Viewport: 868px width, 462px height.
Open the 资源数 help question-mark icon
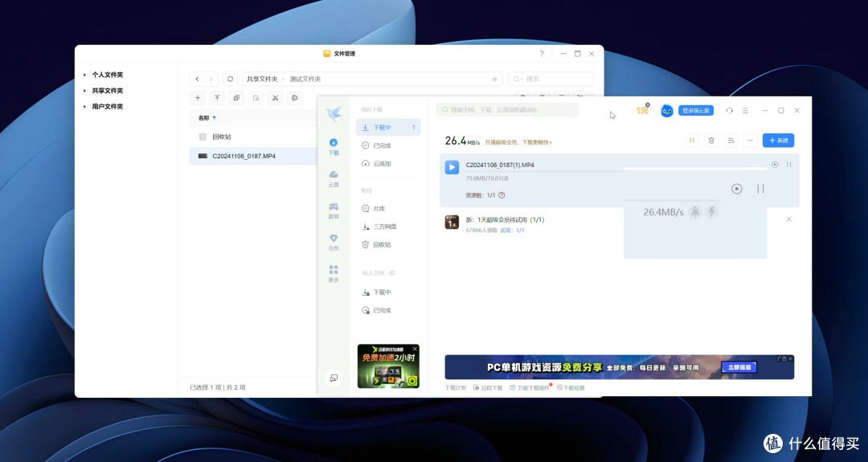(502, 195)
